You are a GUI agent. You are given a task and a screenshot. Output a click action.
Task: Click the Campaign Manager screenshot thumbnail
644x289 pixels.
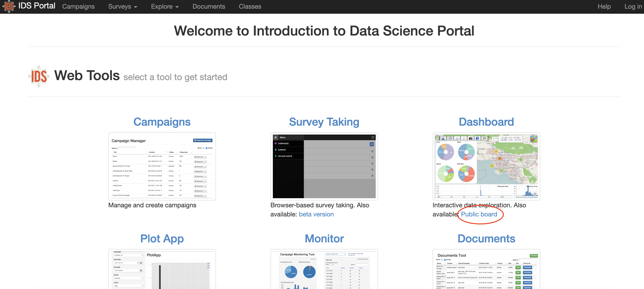coord(162,166)
